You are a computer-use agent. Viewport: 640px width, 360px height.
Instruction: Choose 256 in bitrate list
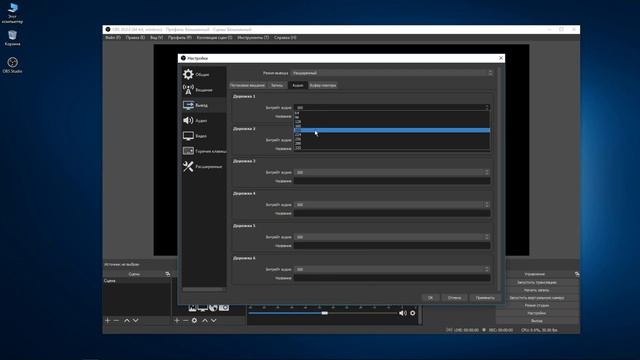[392, 139]
